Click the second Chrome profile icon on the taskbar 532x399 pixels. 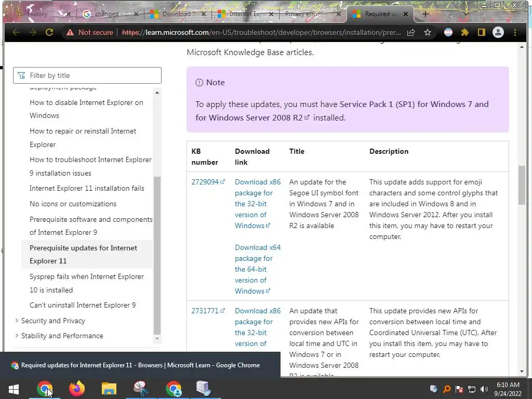coord(174,389)
